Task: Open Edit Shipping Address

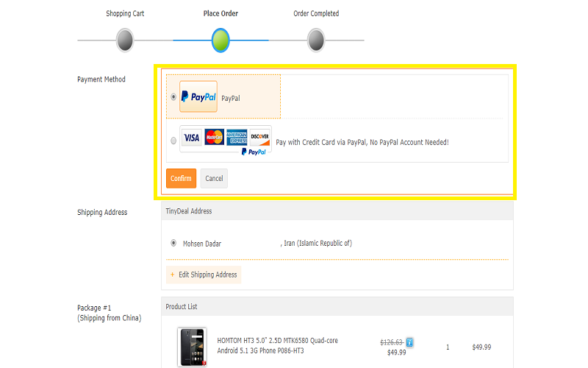Action: tap(204, 275)
